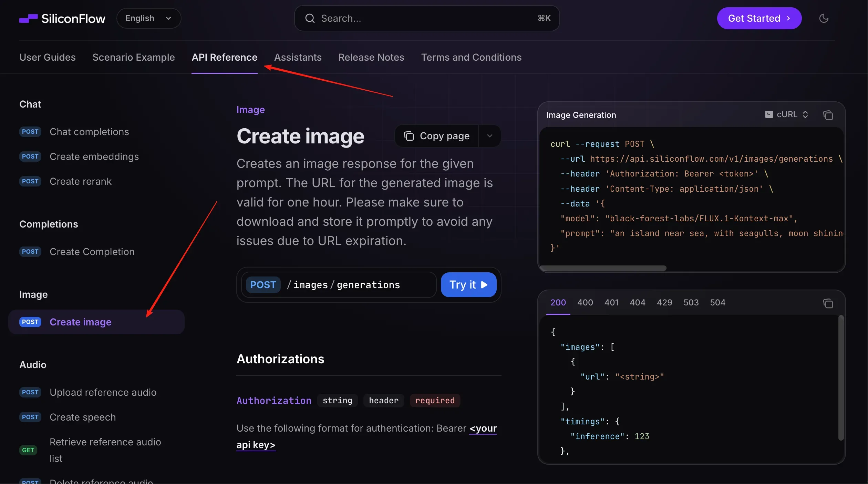Click the terminal icon beside cURL
This screenshot has height=484, width=868.
(769, 114)
